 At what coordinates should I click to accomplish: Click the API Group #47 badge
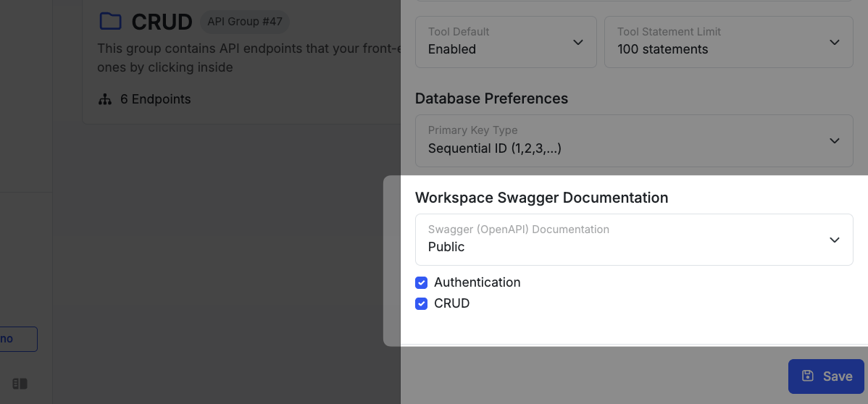point(245,22)
